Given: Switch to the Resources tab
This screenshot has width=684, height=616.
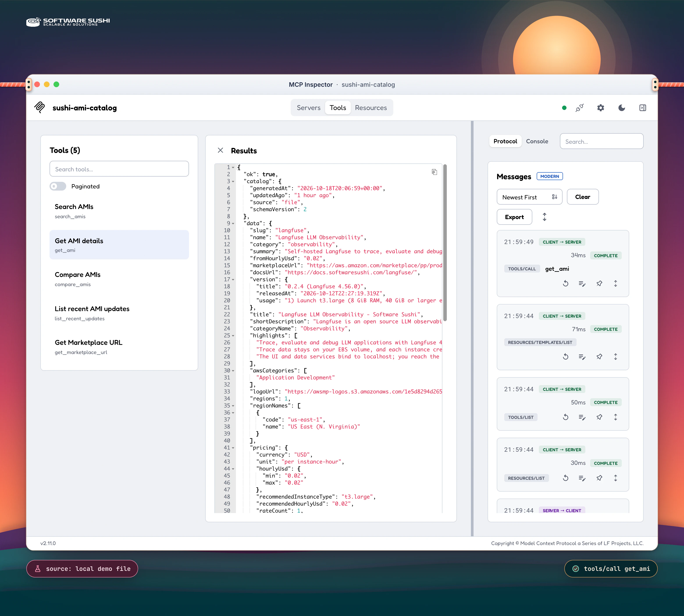Looking at the screenshot, I should 371,108.
